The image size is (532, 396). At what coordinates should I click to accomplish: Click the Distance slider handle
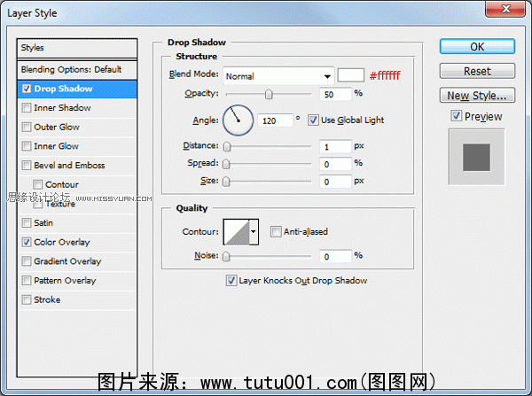click(x=227, y=146)
